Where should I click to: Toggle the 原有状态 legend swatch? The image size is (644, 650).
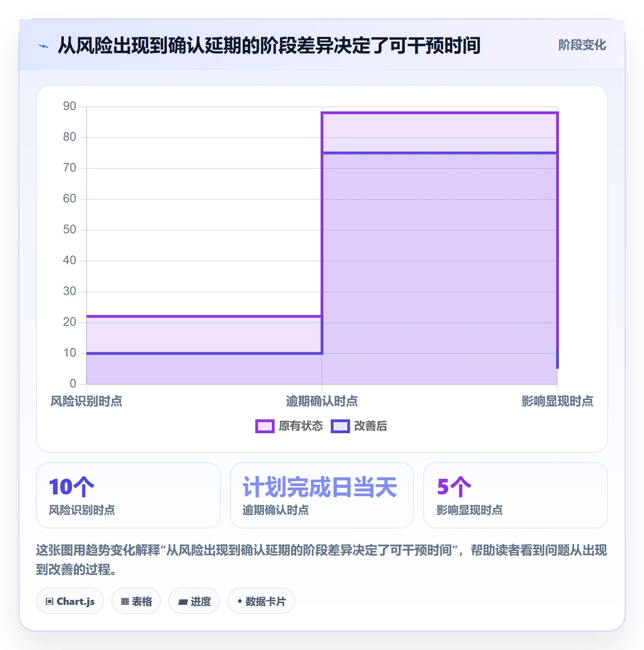[x=265, y=426]
